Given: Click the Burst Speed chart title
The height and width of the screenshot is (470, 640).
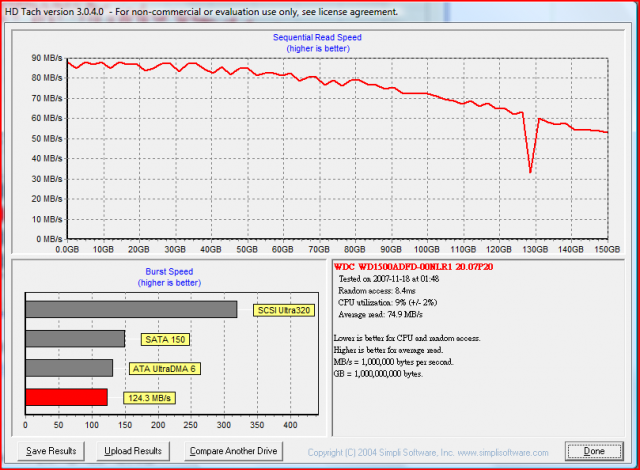Looking at the screenshot, I should coord(169,272).
